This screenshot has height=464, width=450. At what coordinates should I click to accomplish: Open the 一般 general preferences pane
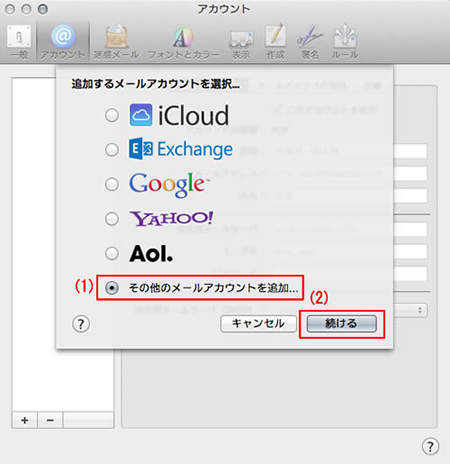19,41
